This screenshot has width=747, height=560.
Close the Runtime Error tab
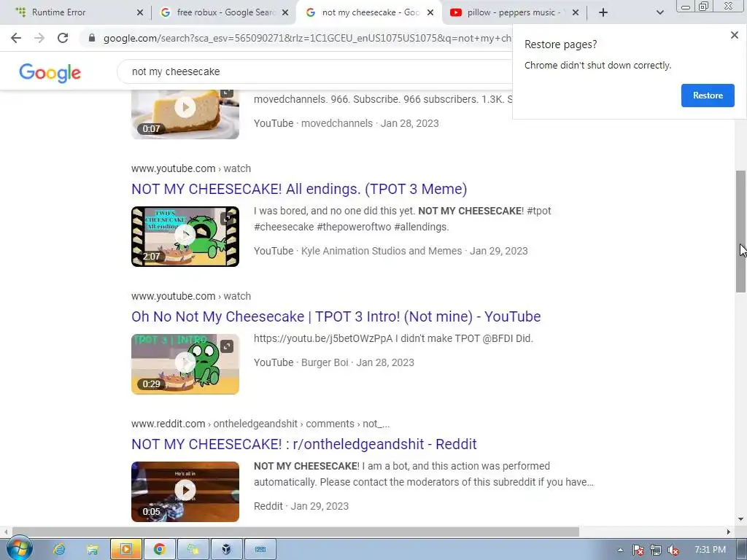[139, 12]
